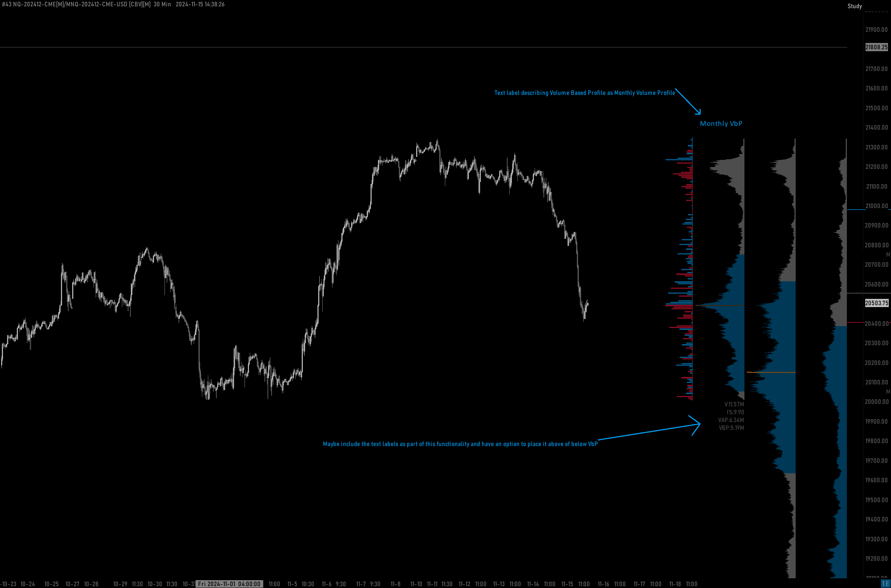Click the highlighted Fri 2024-11-01 04:00:00 date label

coord(229,584)
